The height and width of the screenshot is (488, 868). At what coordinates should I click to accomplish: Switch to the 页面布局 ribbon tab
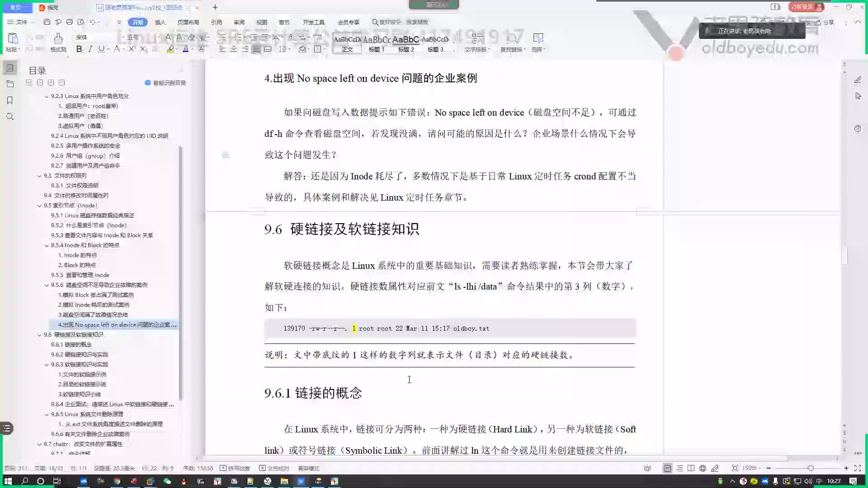click(x=188, y=22)
